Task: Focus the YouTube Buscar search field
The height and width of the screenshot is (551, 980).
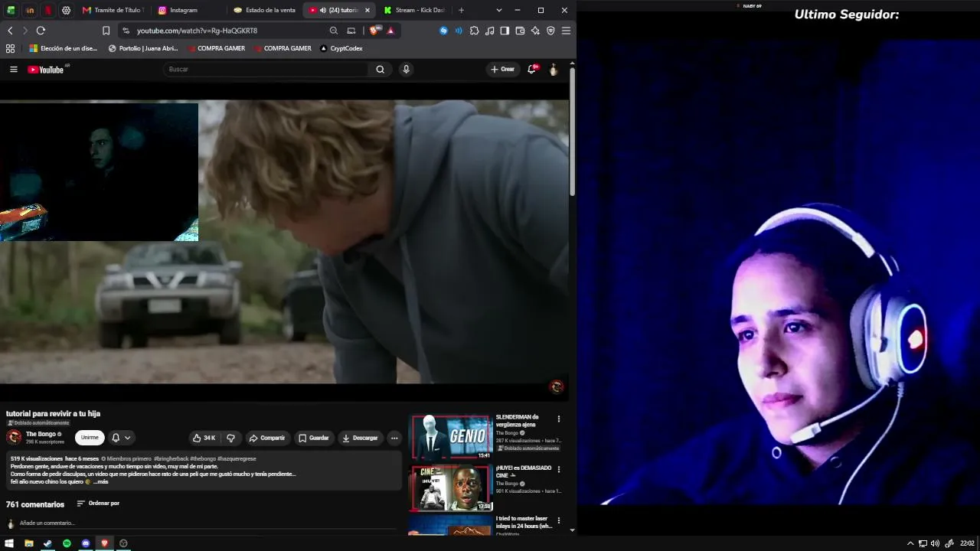Action: pyautogui.click(x=267, y=70)
